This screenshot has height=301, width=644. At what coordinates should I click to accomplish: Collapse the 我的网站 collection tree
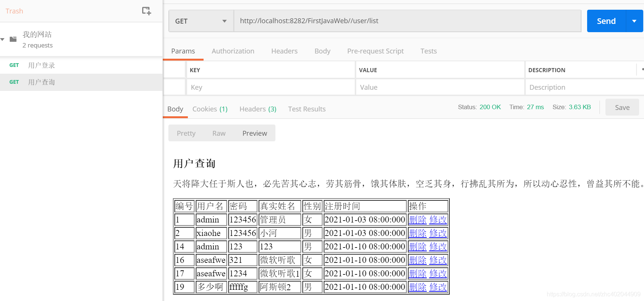click(3, 39)
